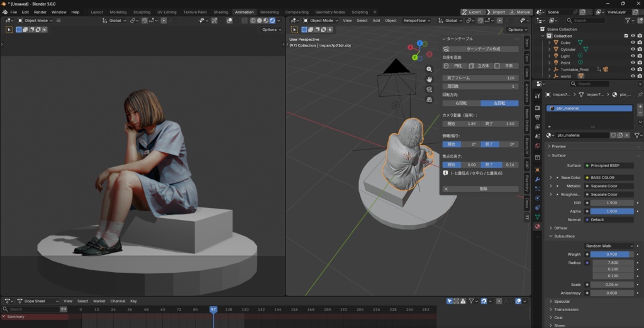Open the Modifiers wrench properties tab

click(537, 179)
